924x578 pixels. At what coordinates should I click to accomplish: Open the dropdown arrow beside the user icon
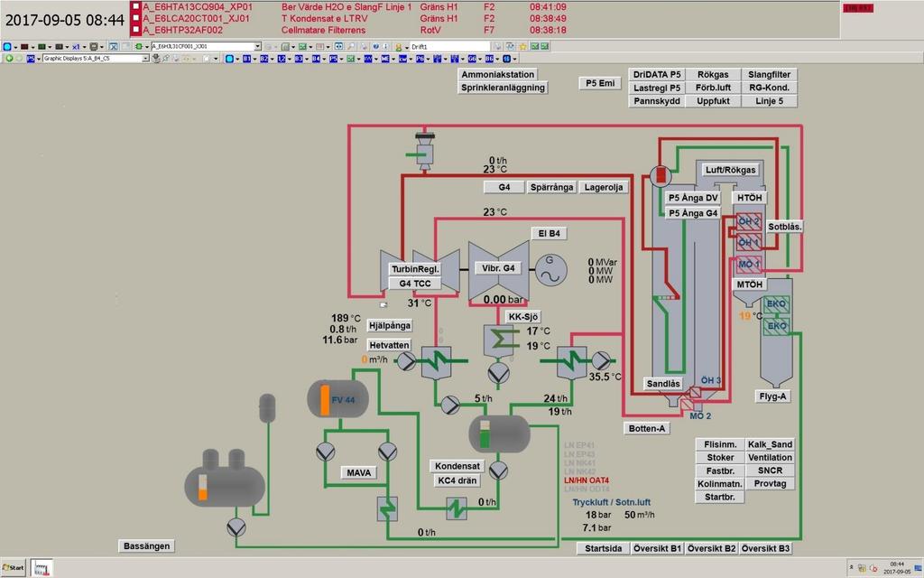point(406,47)
